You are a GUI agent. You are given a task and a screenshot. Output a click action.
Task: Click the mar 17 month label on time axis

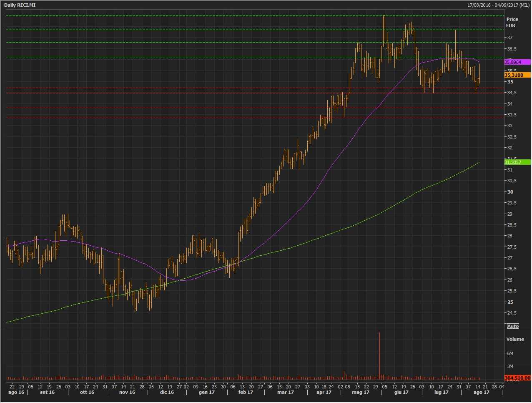(286, 392)
